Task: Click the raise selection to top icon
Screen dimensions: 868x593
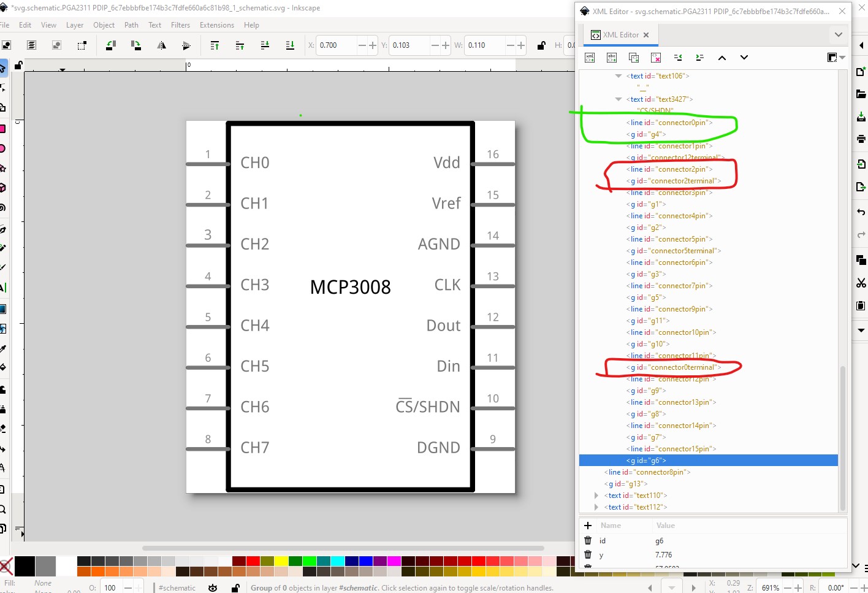Action: (x=215, y=45)
